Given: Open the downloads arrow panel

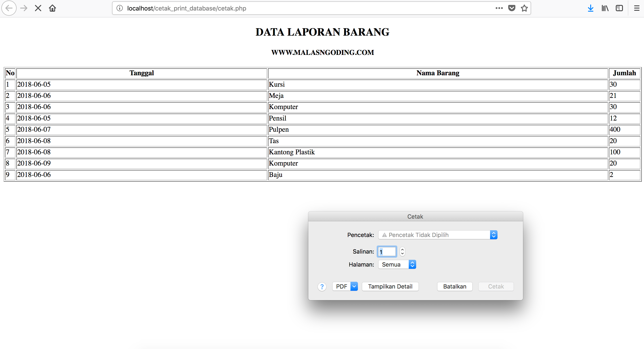Looking at the screenshot, I should click(x=590, y=8).
